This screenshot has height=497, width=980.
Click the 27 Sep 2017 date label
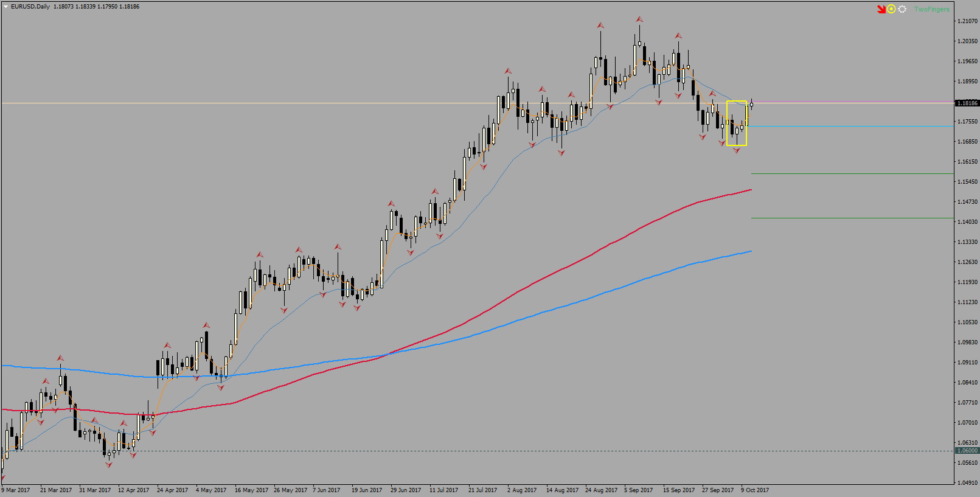click(x=718, y=490)
